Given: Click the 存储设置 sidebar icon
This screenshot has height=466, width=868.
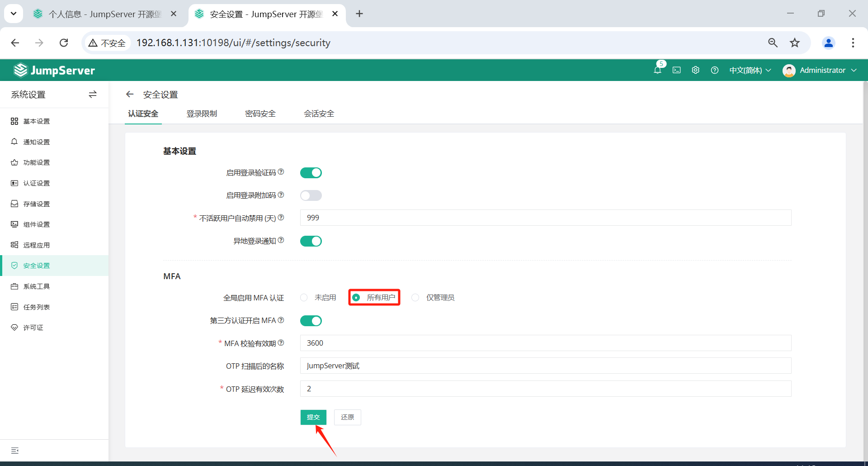Looking at the screenshot, I should point(14,204).
